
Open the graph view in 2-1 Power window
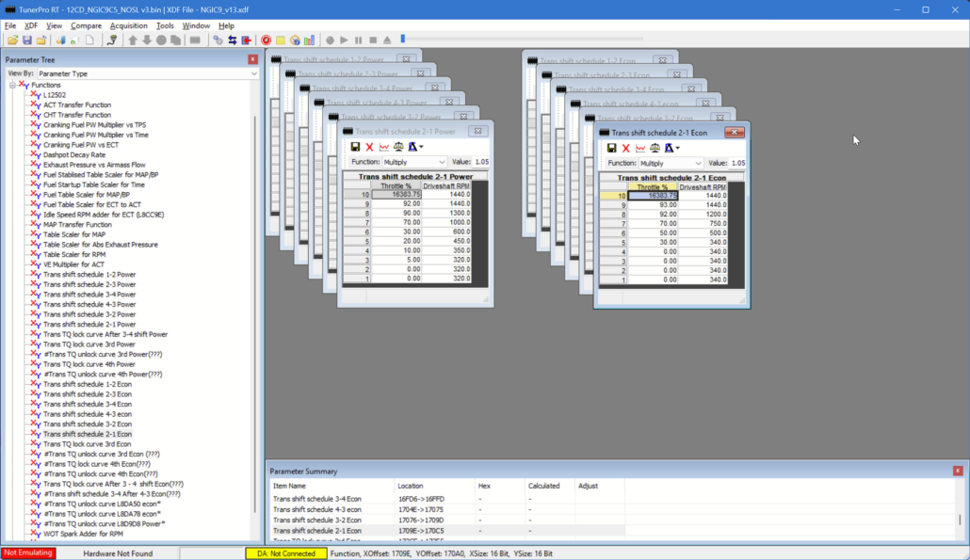coord(384,147)
